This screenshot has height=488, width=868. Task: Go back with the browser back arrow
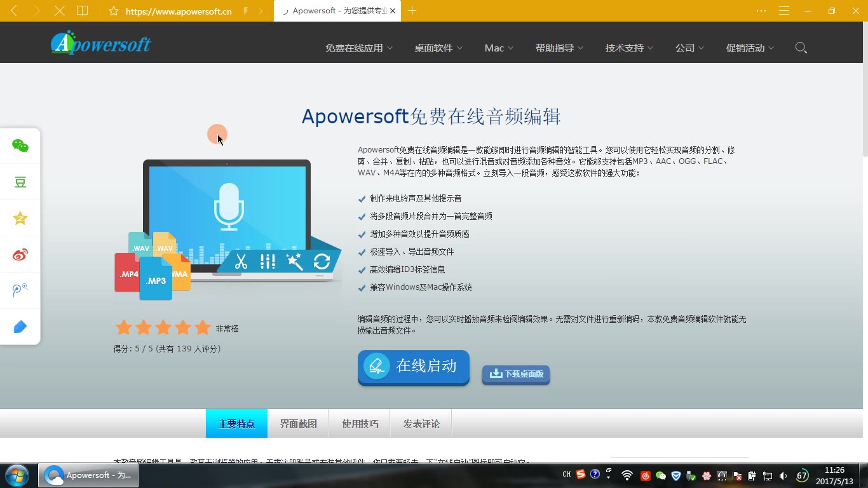click(14, 11)
